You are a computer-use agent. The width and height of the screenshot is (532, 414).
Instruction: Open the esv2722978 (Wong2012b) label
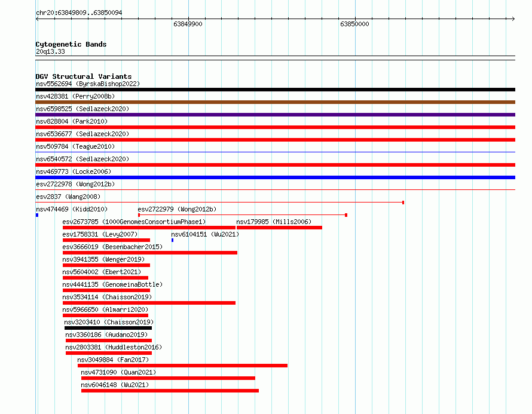(x=75, y=184)
